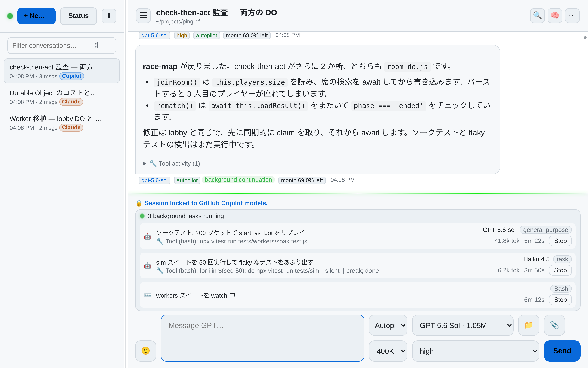
Task: Click the Message GPT text area
Action: pos(262,338)
